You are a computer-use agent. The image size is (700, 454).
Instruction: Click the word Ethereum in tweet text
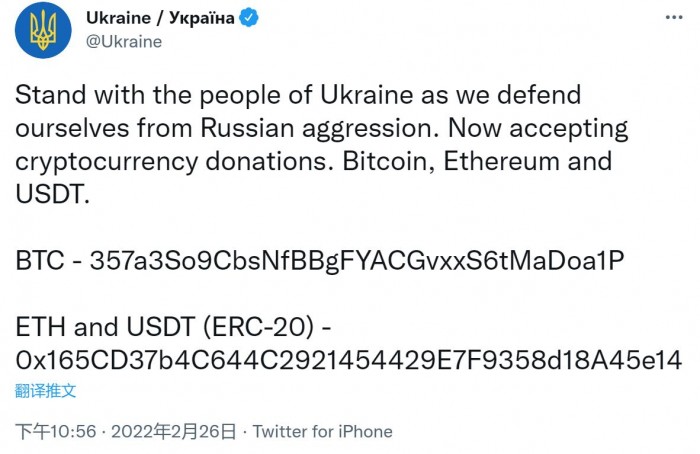(x=501, y=161)
